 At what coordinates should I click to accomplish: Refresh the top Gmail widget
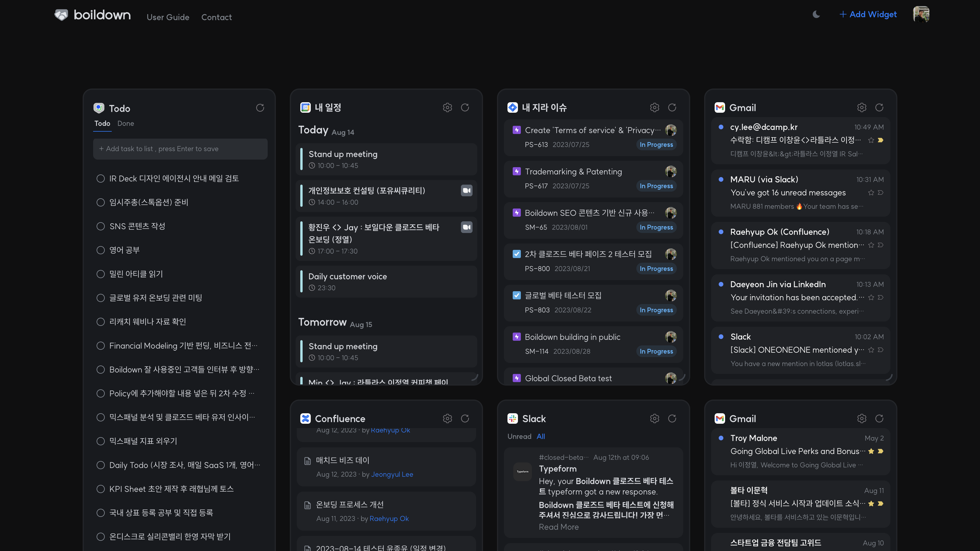click(x=879, y=107)
